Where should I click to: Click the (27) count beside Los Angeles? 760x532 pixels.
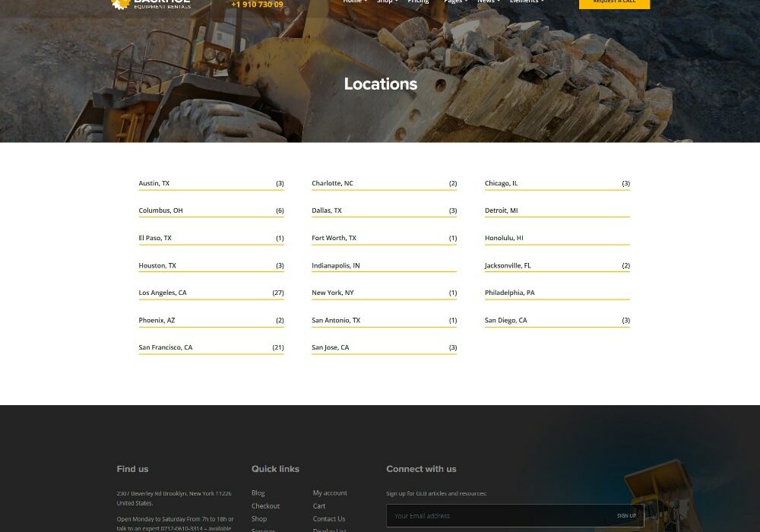pyautogui.click(x=278, y=293)
